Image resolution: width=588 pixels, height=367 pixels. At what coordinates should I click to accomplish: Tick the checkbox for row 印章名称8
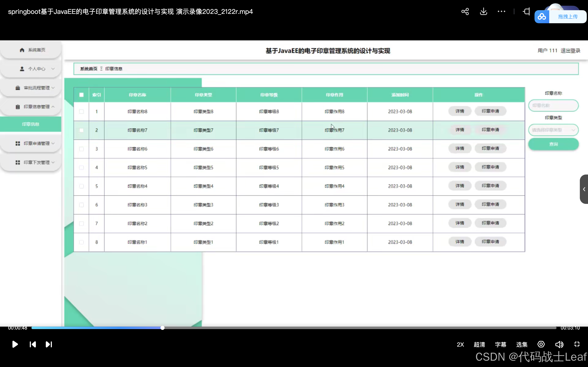click(x=81, y=112)
